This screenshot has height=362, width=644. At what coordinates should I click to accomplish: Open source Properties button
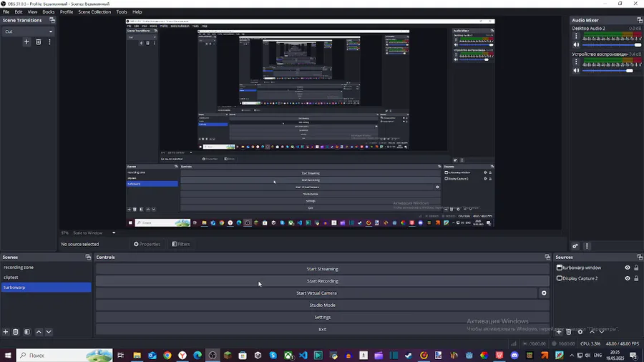coord(147,244)
